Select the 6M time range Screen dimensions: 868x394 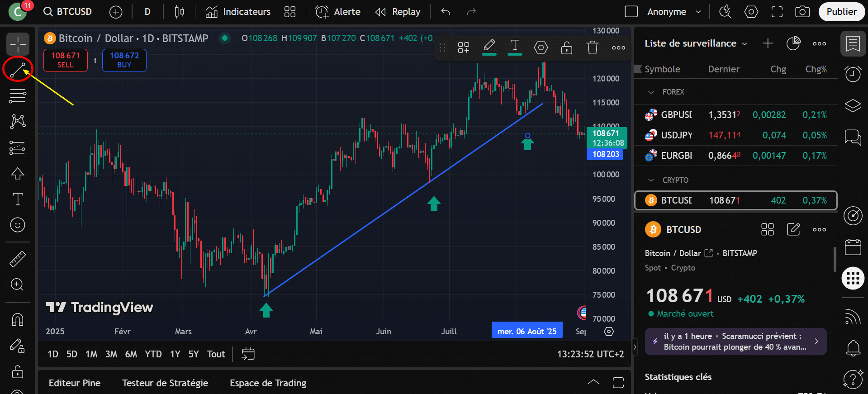pyautogui.click(x=131, y=354)
